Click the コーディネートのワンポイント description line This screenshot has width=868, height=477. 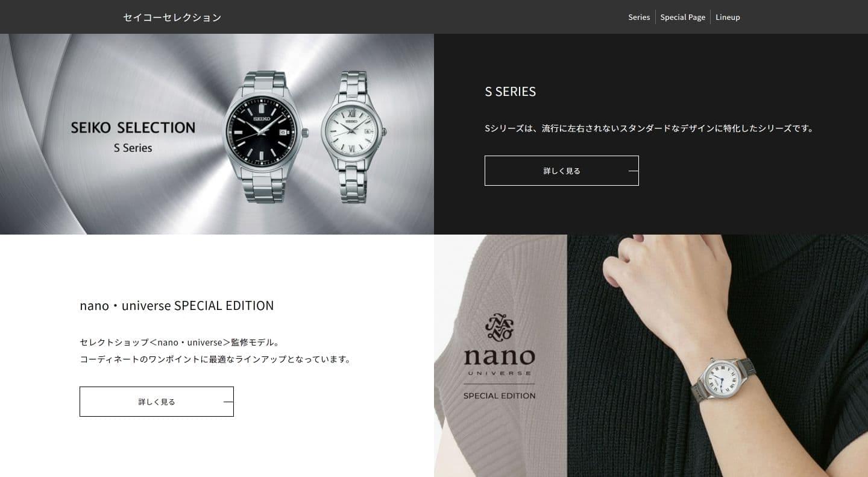coord(215,359)
